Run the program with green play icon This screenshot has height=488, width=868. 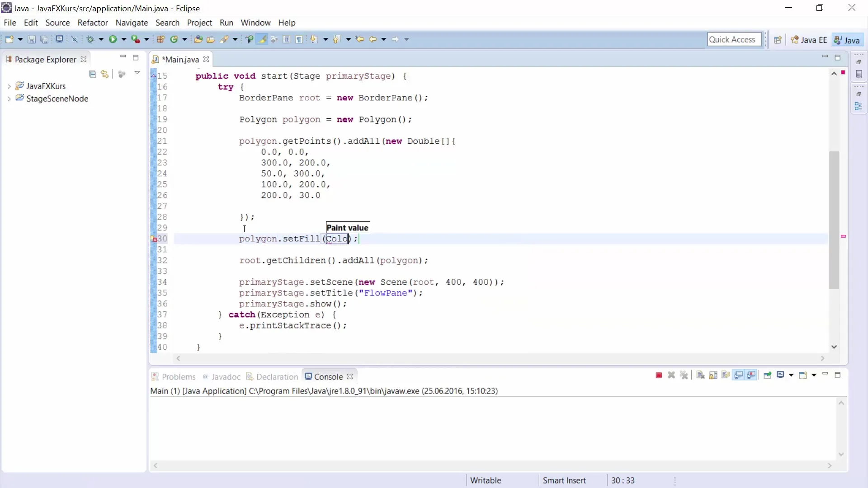pos(113,39)
